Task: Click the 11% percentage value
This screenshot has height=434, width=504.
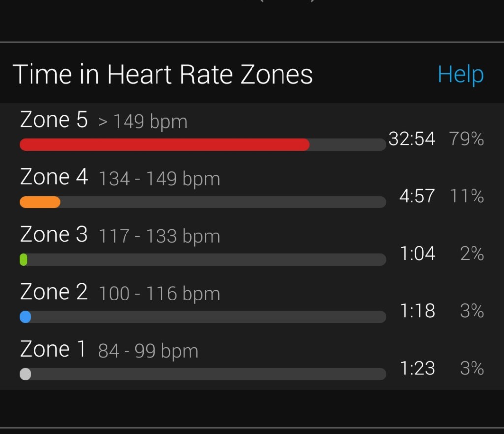Action: pyautogui.click(x=467, y=197)
